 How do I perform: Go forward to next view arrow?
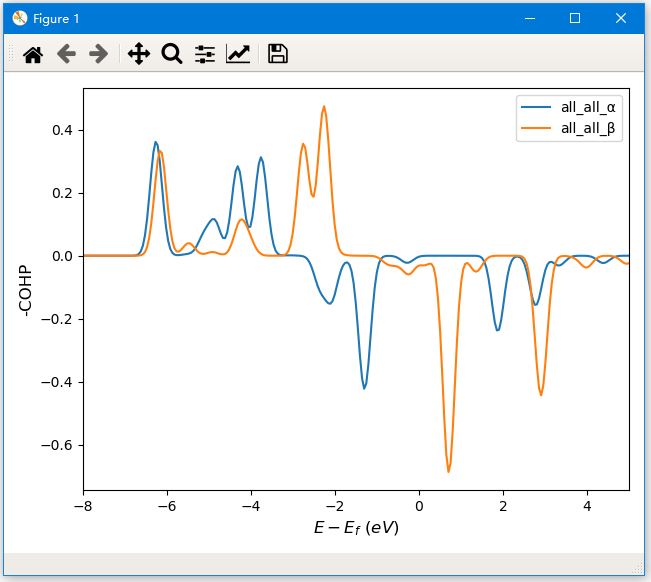(98, 54)
